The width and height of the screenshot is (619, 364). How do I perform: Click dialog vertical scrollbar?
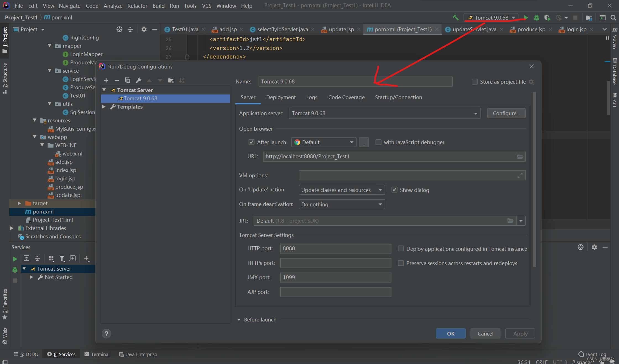pyautogui.click(x=534, y=180)
